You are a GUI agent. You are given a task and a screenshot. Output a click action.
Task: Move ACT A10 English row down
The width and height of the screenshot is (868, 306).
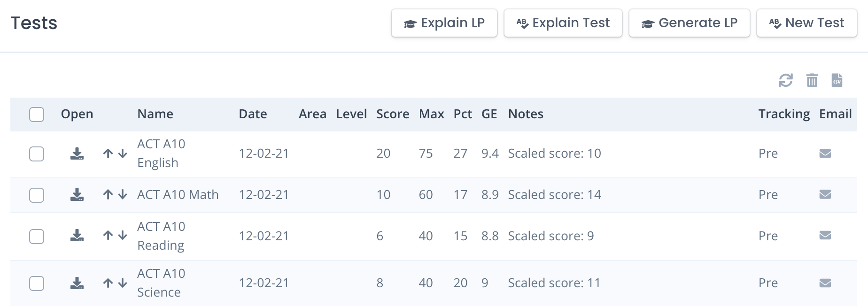pos(123,153)
